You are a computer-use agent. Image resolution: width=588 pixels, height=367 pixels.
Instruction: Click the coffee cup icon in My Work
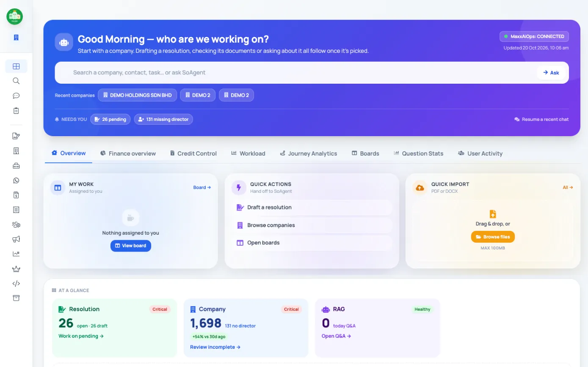click(x=131, y=218)
